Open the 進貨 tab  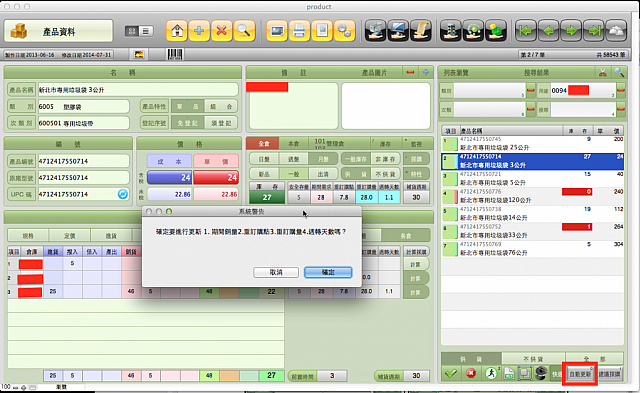pos(111,235)
